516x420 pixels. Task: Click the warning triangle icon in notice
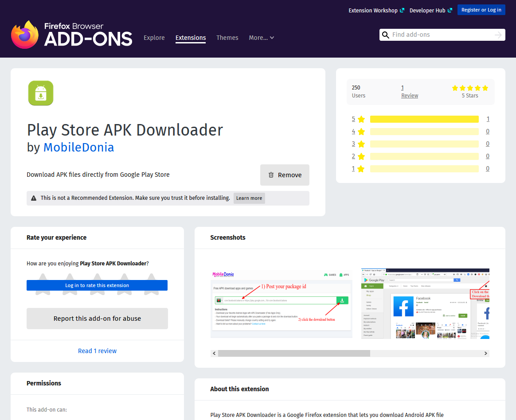(x=34, y=198)
